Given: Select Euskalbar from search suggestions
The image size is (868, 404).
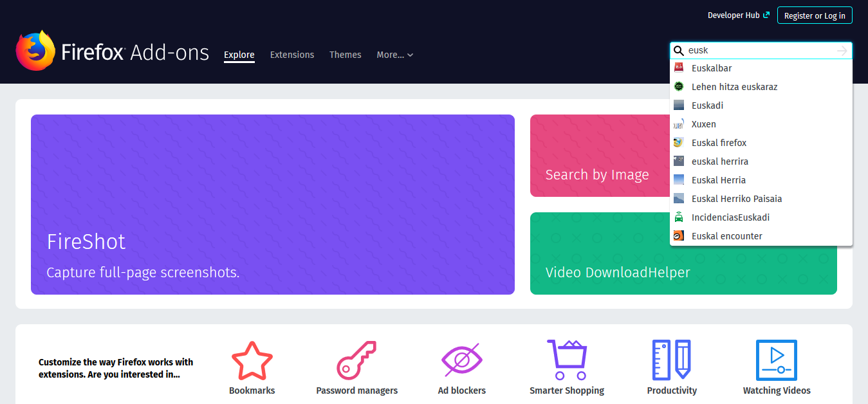Looking at the screenshot, I should tap(711, 68).
